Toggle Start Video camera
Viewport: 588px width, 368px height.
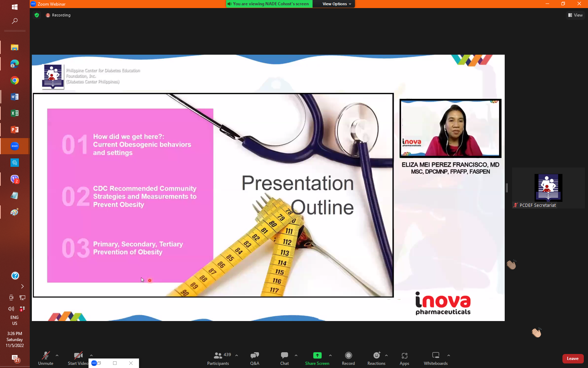coord(78,358)
